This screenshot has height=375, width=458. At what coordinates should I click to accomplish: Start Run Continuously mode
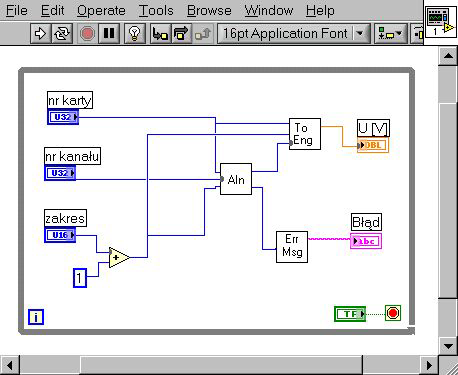pyautogui.click(x=62, y=33)
